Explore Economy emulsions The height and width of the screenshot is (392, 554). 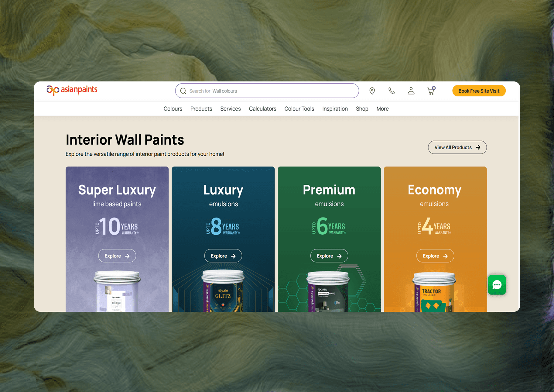[435, 256]
